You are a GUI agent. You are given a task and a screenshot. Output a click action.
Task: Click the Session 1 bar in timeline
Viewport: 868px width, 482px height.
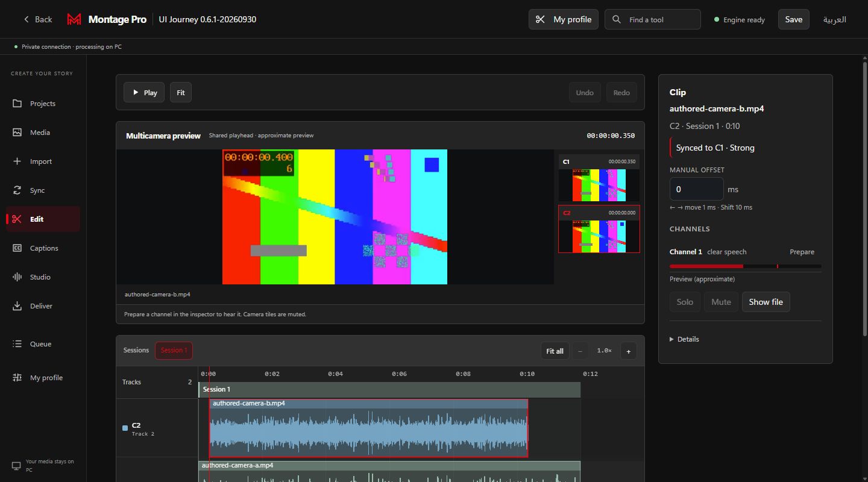(389, 389)
